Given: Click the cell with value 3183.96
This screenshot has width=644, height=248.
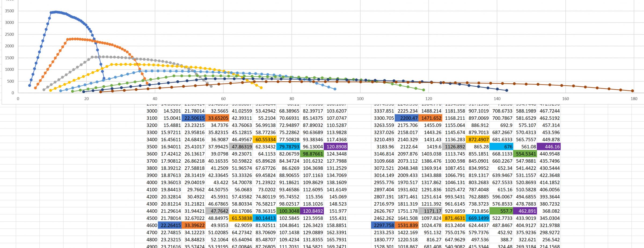Looking at the screenshot, I should (383, 147).
